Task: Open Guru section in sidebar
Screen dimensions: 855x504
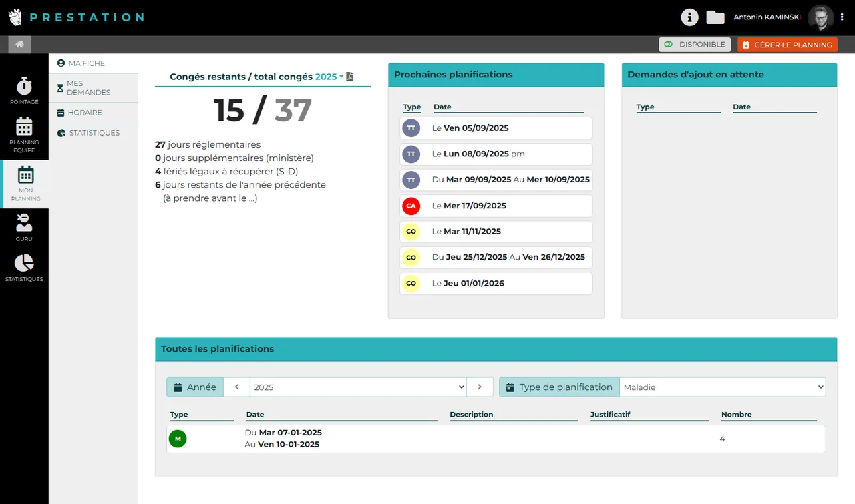Action: point(24,228)
